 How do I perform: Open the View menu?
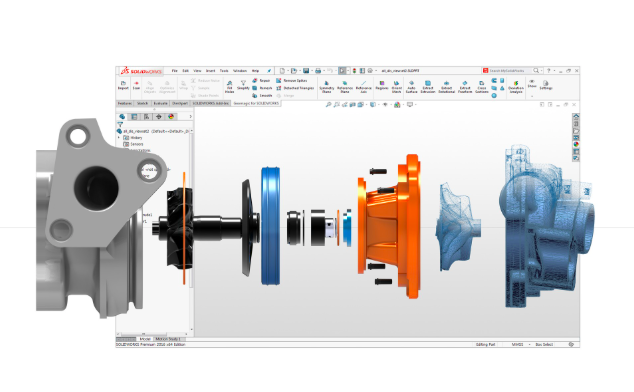point(197,71)
